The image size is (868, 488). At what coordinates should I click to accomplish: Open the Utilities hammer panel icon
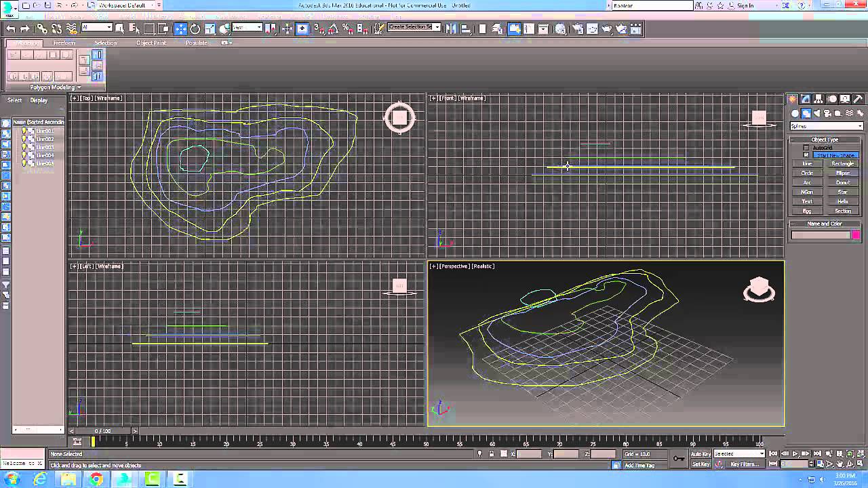click(x=858, y=99)
